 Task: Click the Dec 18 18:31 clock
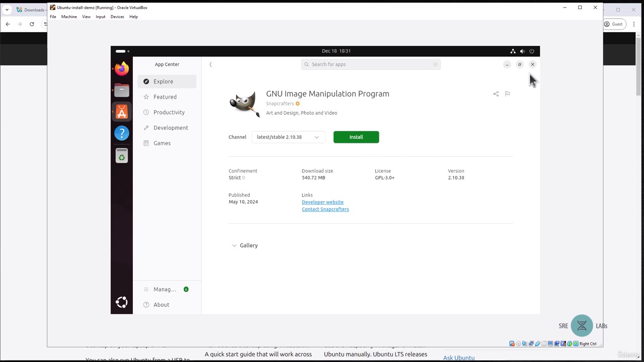coord(336,51)
